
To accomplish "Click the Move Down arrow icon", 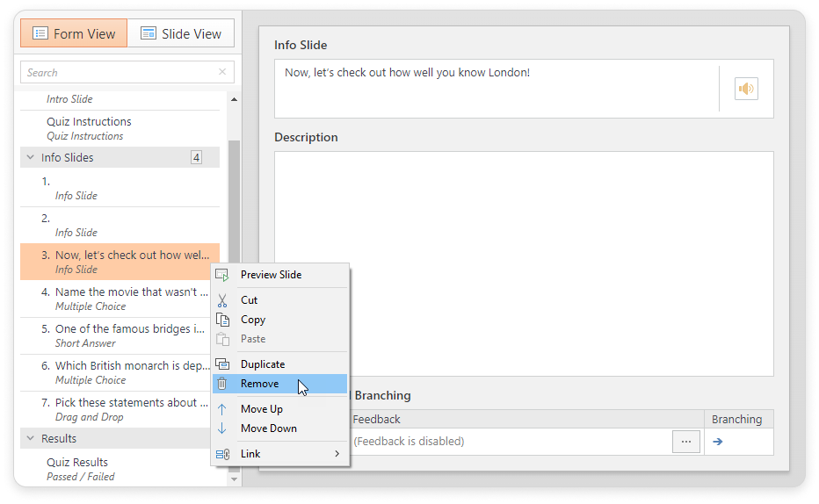I will point(222,428).
